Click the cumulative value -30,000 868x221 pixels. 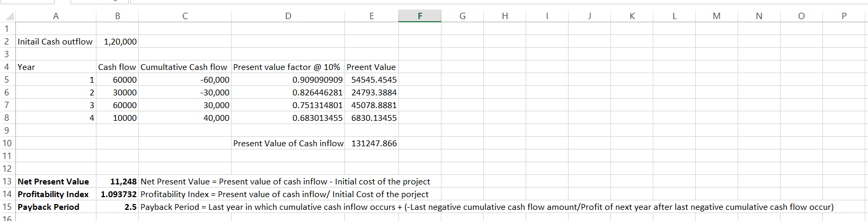[x=215, y=92]
